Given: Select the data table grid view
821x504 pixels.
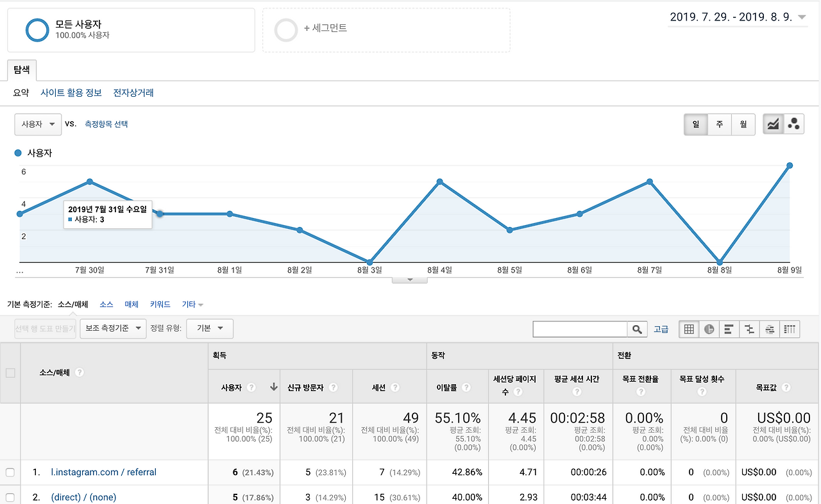Looking at the screenshot, I should tap(690, 329).
